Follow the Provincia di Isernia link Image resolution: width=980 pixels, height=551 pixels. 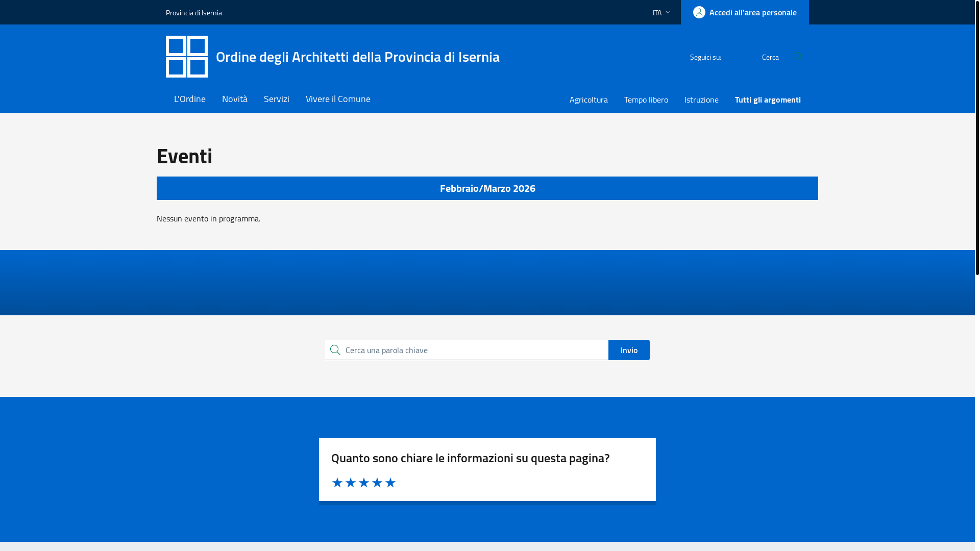[193, 13]
